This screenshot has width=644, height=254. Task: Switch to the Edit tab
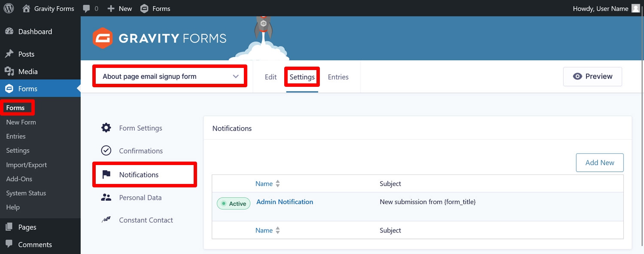click(270, 77)
